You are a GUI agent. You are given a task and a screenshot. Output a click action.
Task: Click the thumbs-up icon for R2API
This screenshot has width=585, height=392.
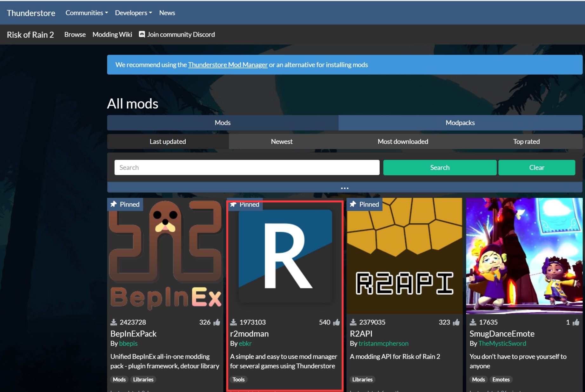(456, 322)
